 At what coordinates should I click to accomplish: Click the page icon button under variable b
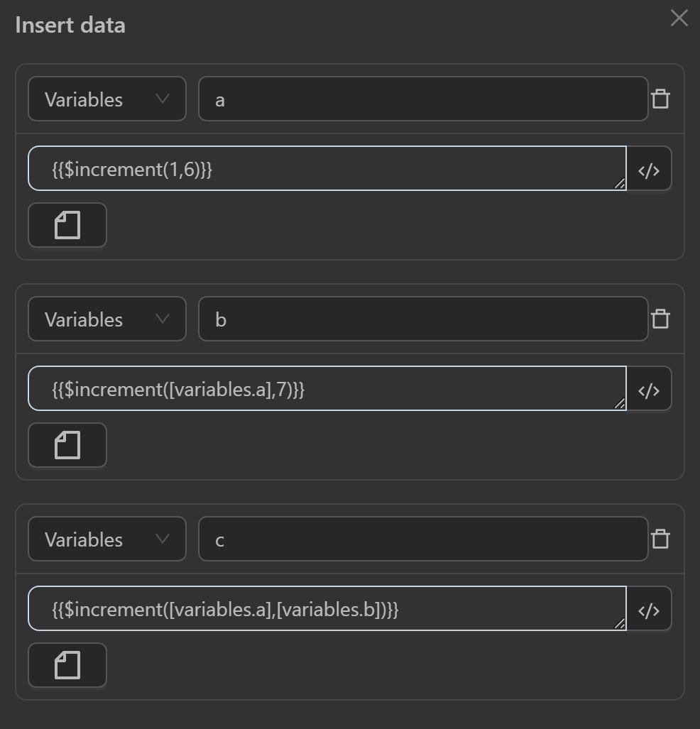point(67,446)
